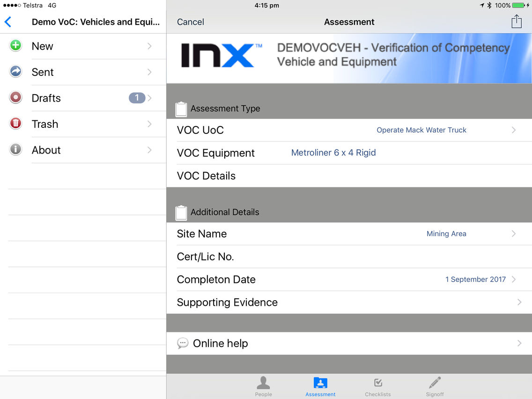Tap the Cert/Lic No. field
This screenshot has height=399, width=532.
(349, 257)
